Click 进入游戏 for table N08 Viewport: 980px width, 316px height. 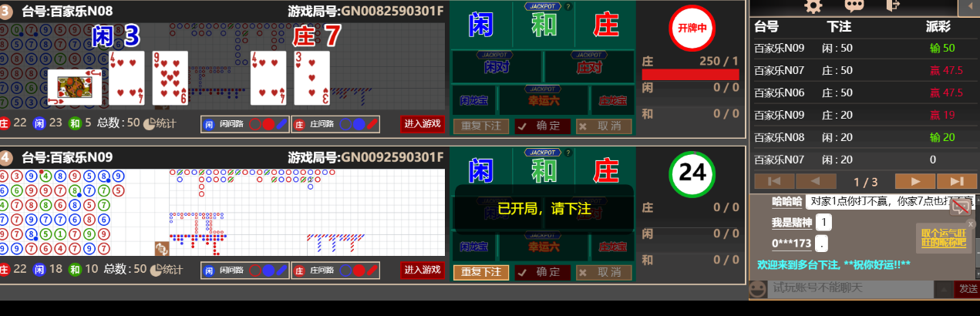[x=423, y=123]
